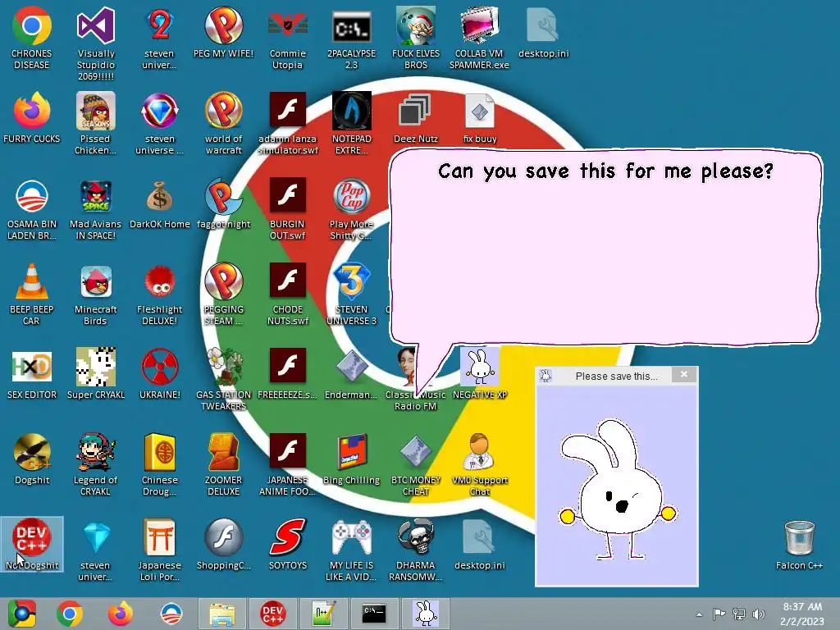
Task: Select the STEVEN UNIVERSE 3 icon
Action: tap(351, 281)
